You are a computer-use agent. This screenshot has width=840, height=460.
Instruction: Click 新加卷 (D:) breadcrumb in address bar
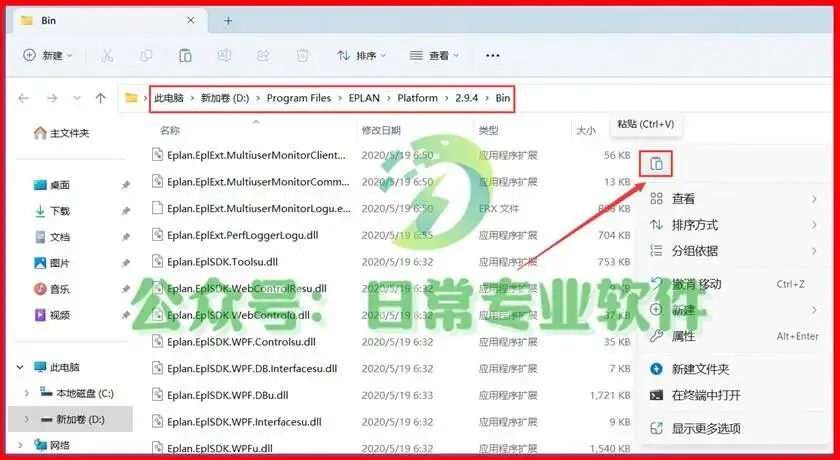pyautogui.click(x=225, y=98)
